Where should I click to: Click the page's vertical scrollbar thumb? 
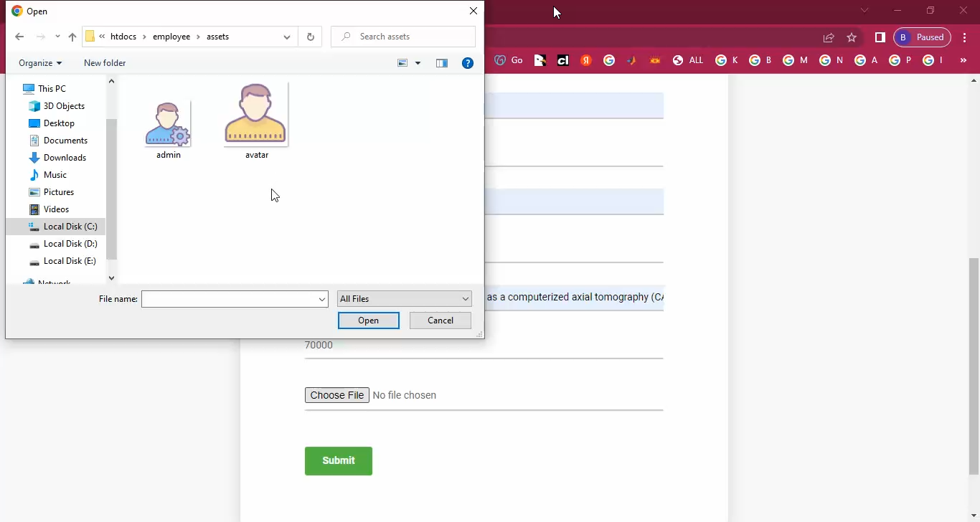tap(974, 366)
